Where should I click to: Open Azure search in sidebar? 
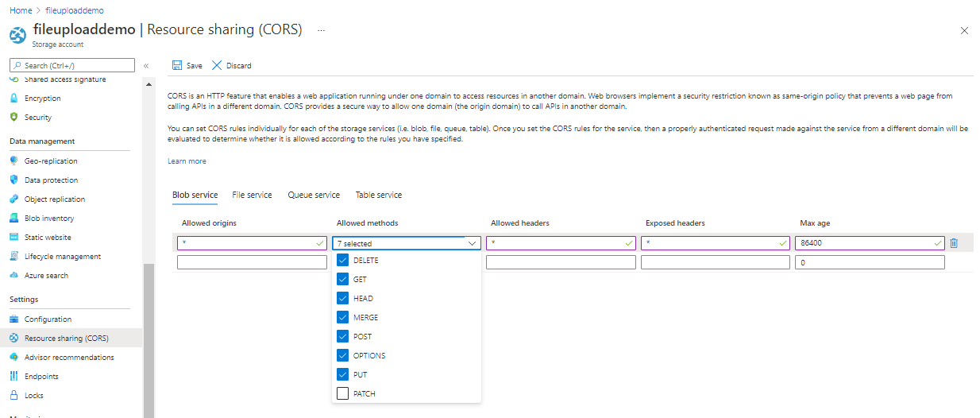(46, 276)
